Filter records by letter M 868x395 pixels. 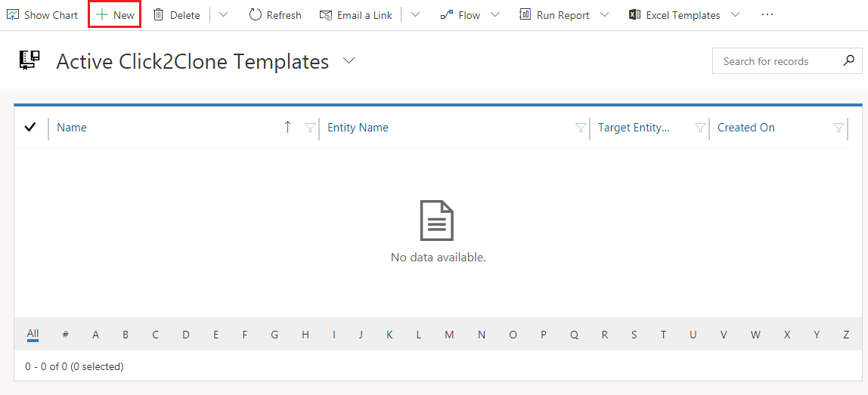pos(449,335)
